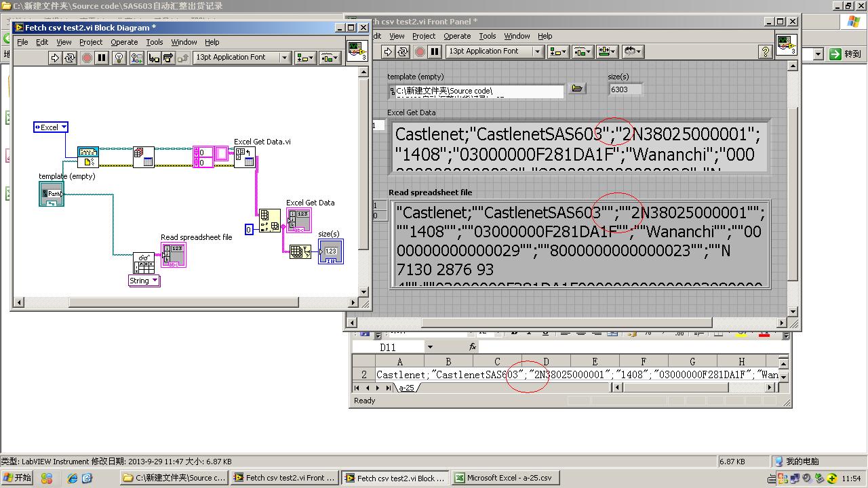Image resolution: width=868 pixels, height=488 pixels.
Task: Click the Start button on taskbar
Action: [x=18, y=478]
